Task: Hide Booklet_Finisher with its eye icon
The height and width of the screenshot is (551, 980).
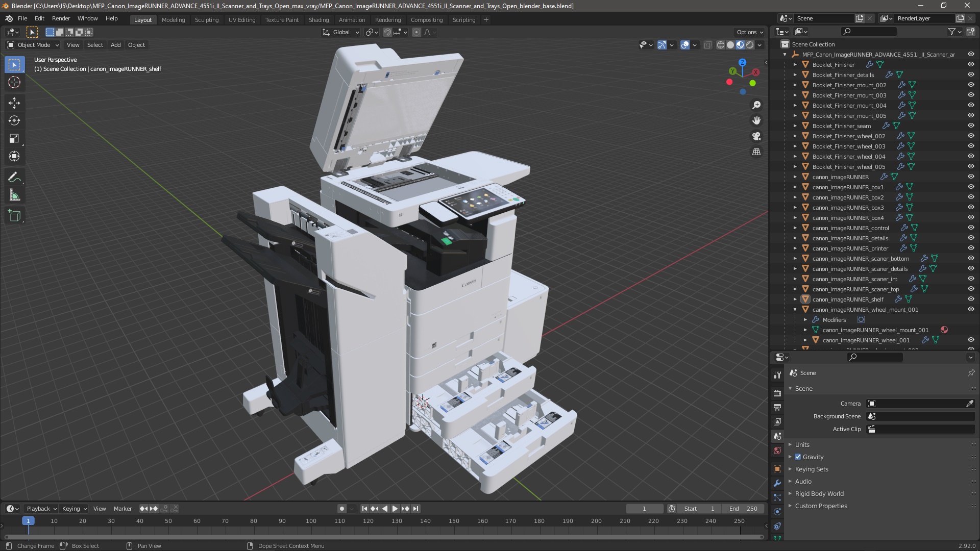Action: [x=971, y=64]
